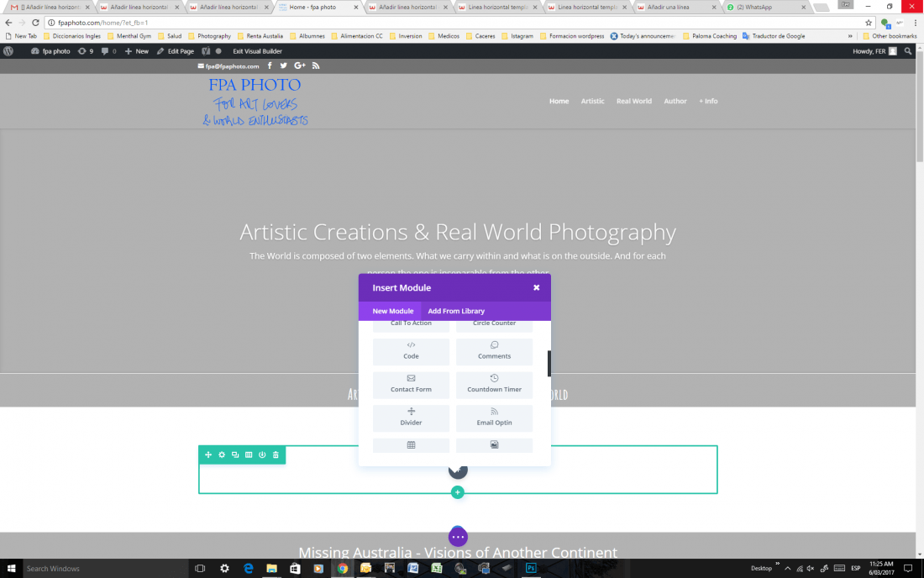Viewport: 924px width, 578px height.
Task: Open the Facebook social icon
Action: coord(270,66)
